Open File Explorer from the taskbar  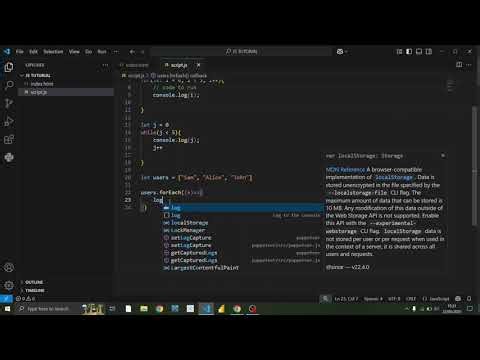[x=144, y=309]
